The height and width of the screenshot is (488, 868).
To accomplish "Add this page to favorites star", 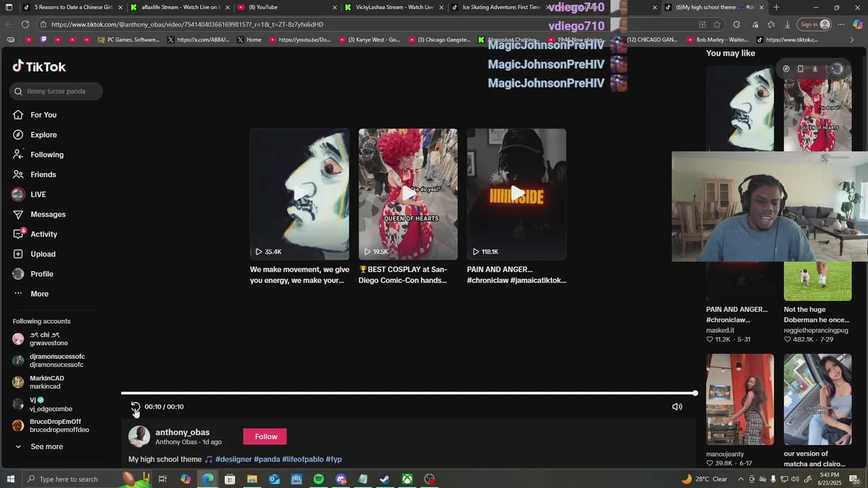I will tap(717, 24).
